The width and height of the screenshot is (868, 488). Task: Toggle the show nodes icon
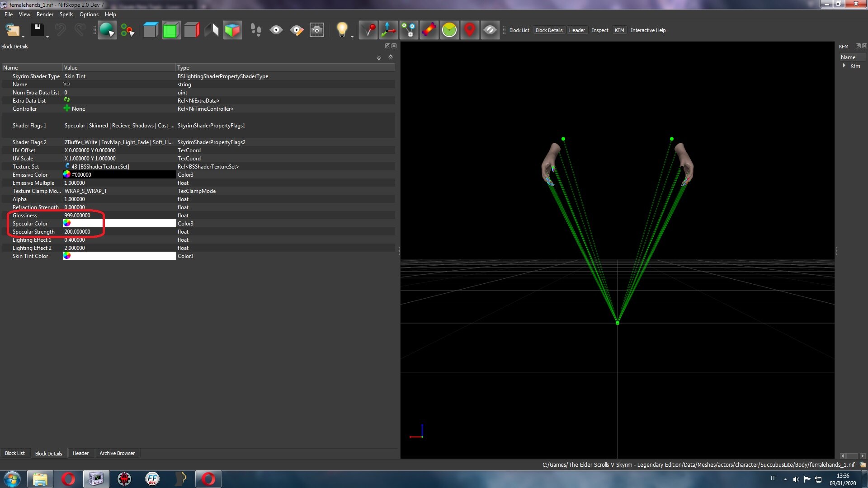coord(409,30)
